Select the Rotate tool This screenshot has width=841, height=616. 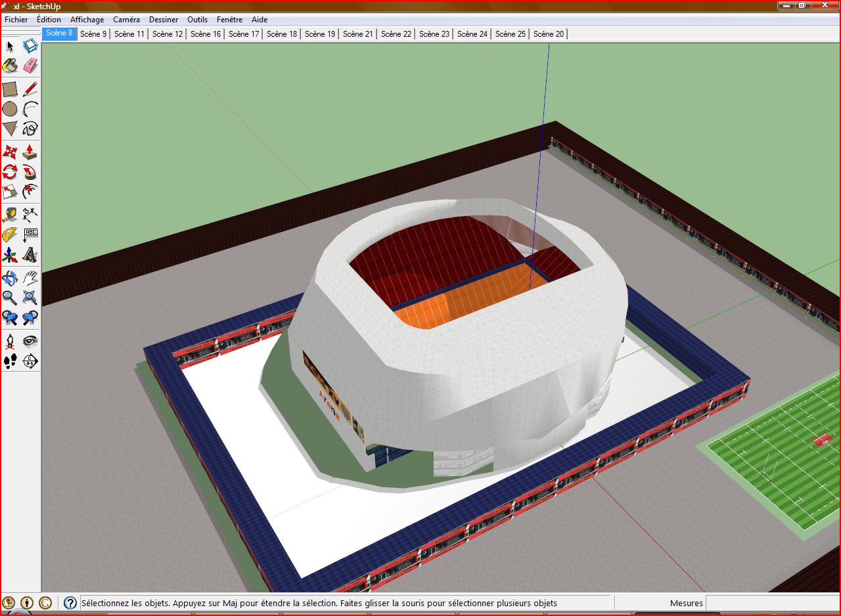point(10,173)
